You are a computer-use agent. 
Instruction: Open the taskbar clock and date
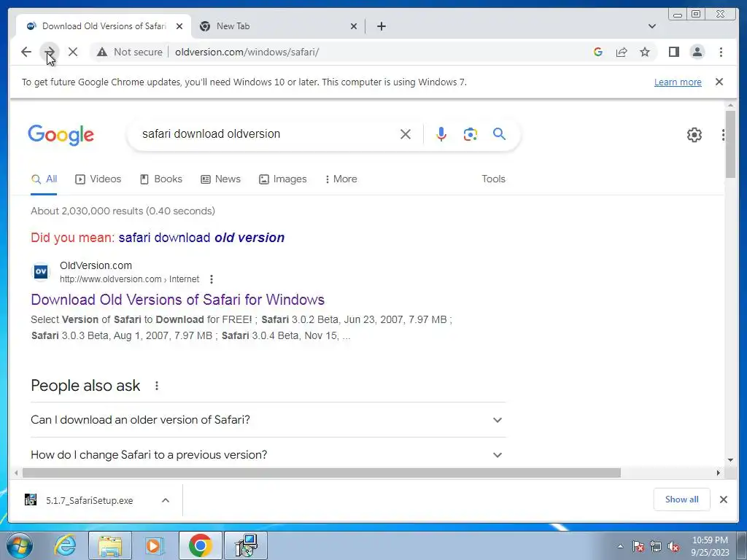(710, 546)
